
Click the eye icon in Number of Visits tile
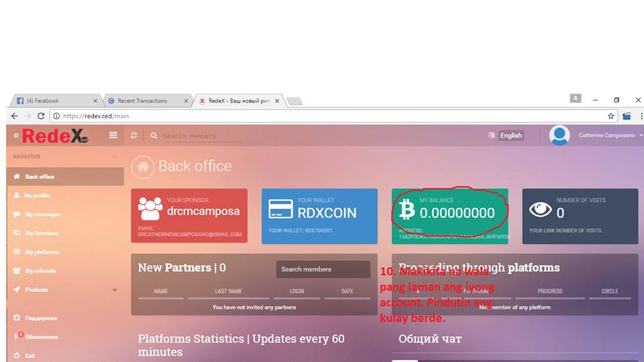[540, 210]
